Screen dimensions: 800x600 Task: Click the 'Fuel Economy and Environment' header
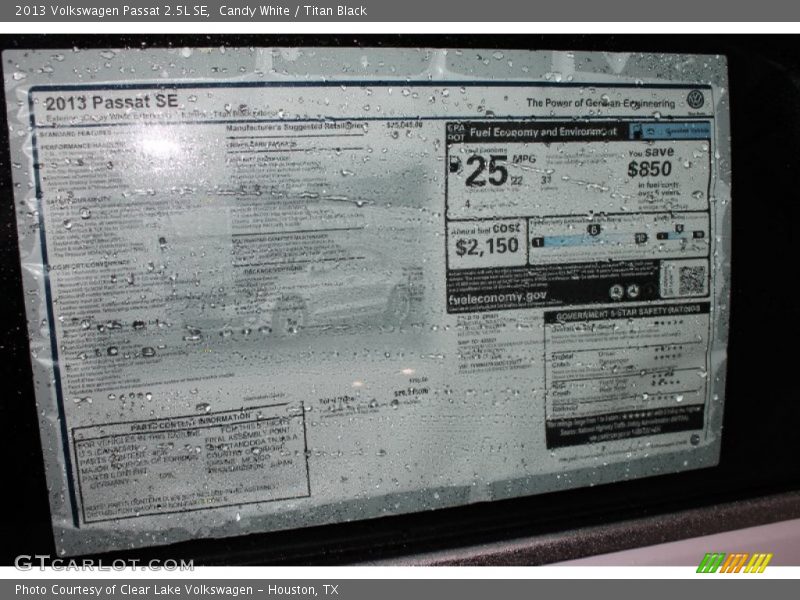543,132
